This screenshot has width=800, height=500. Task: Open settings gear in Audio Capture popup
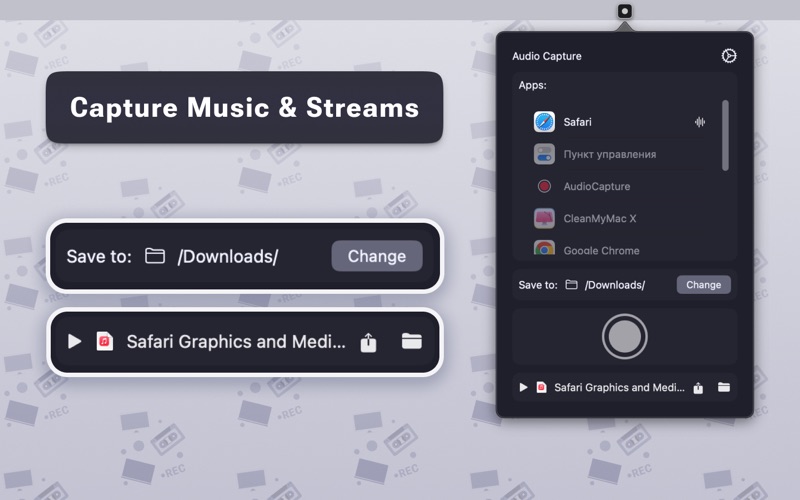point(729,56)
